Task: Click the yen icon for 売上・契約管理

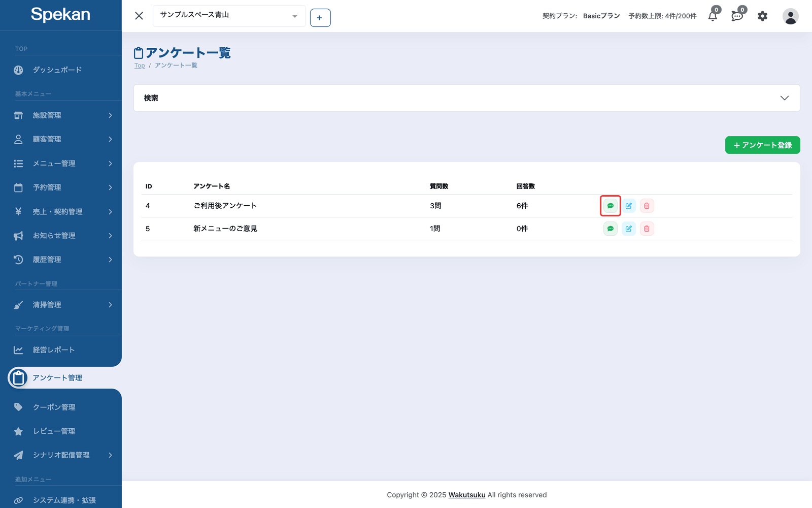Action: point(18,211)
